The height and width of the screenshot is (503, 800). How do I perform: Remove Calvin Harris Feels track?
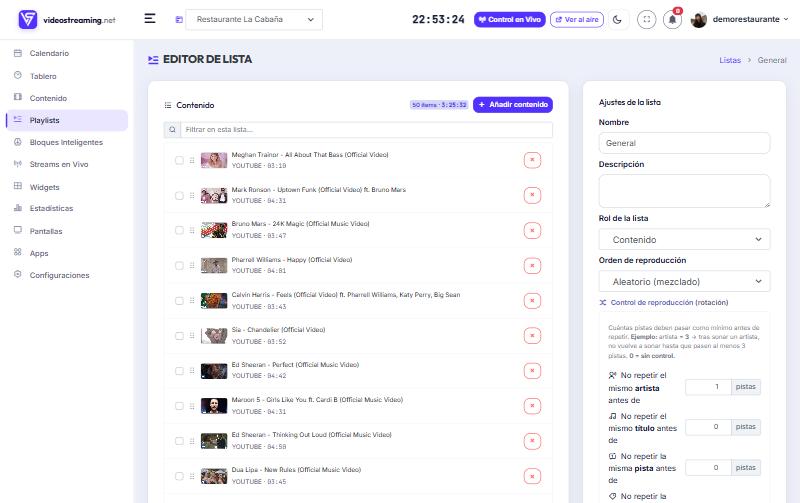[x=532, y=300]
